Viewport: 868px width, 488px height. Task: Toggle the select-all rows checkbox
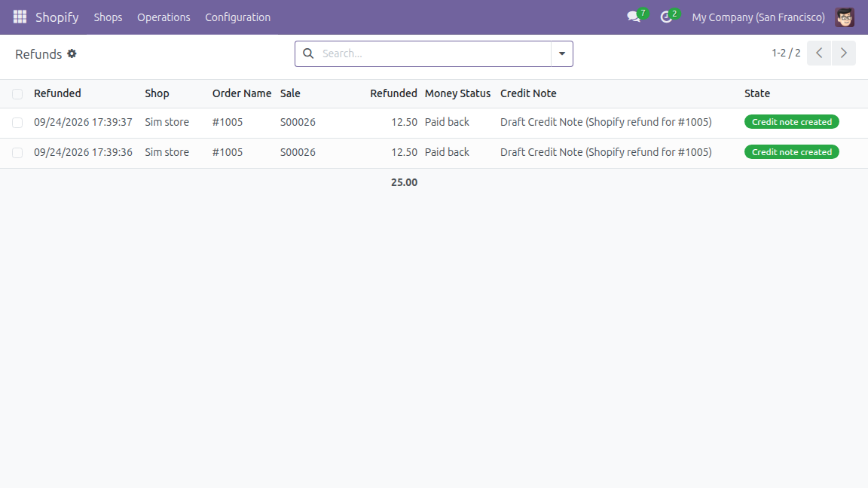point(18,94)
